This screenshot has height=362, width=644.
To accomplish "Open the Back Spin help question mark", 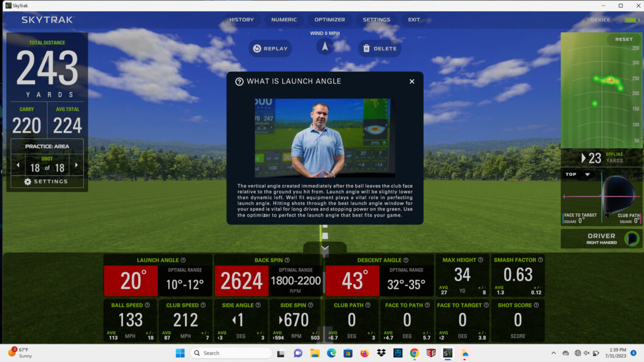I will pyautogui.click(x=286, y=260).
